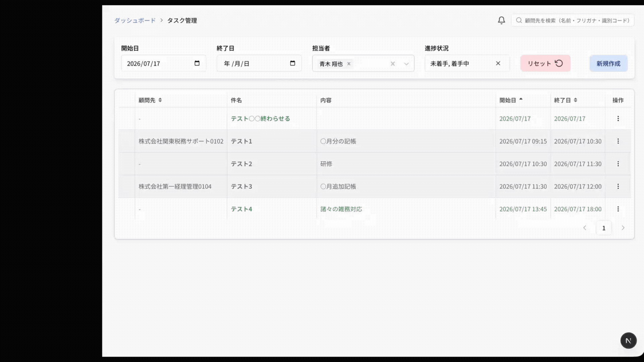Navigate to ダッシュボード breadcrumb link
Image resolution: width=644 pixels, height=362 pixels.
pos(135,20)
